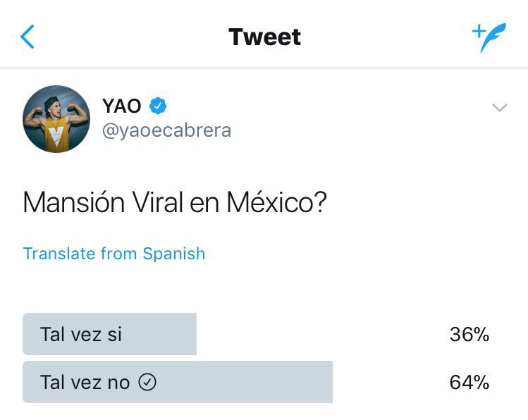
Task: Tap the plus sign on compose icon
Action: 479,32
